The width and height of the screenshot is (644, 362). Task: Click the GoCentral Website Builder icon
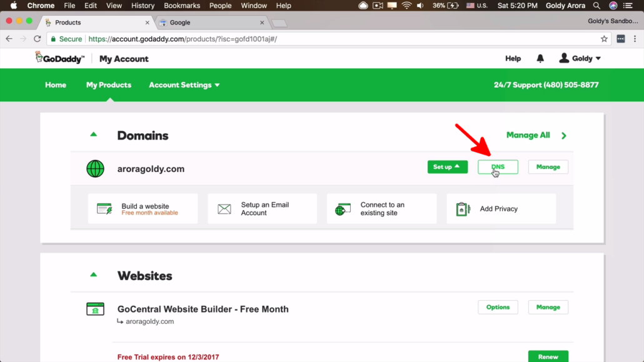point(95,309)
